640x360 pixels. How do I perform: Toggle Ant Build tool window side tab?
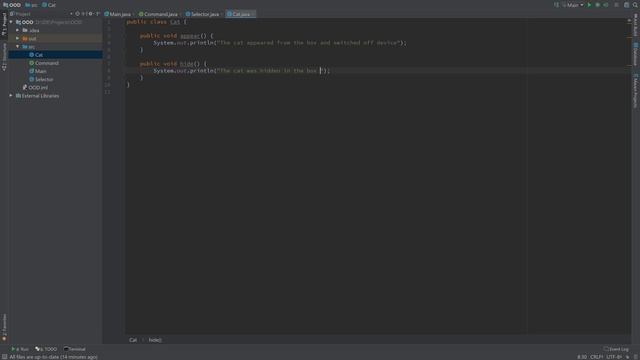(x=636, y=24)
